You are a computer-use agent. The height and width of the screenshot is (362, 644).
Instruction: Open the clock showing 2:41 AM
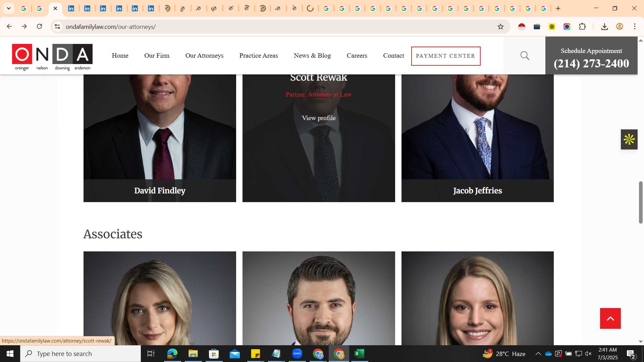[x=607, y=354]
